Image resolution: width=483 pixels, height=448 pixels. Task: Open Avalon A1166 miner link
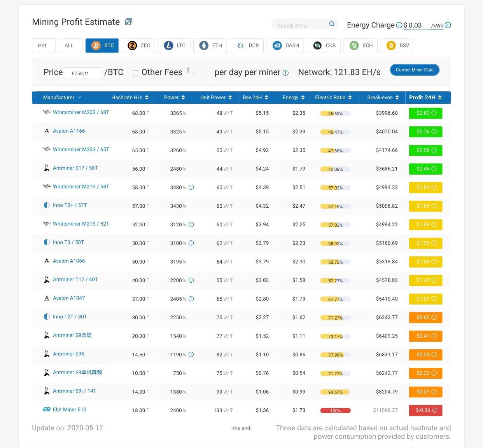[69, 131]
